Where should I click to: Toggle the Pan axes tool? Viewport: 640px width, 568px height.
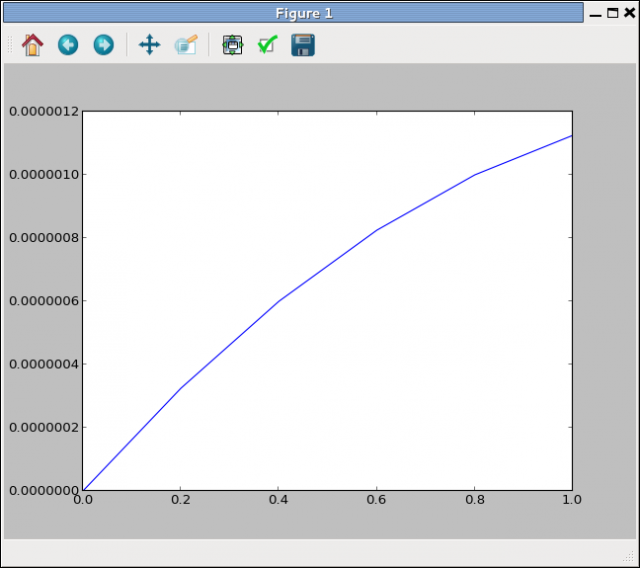[149, 45]
